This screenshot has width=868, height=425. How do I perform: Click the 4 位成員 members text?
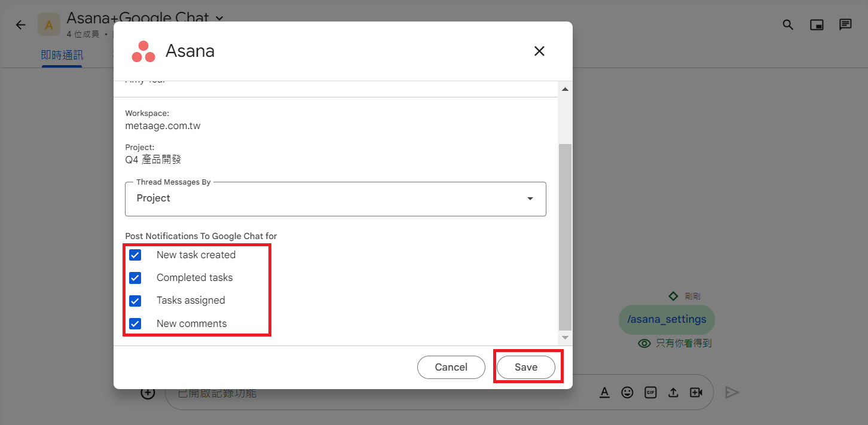[83, 35]
